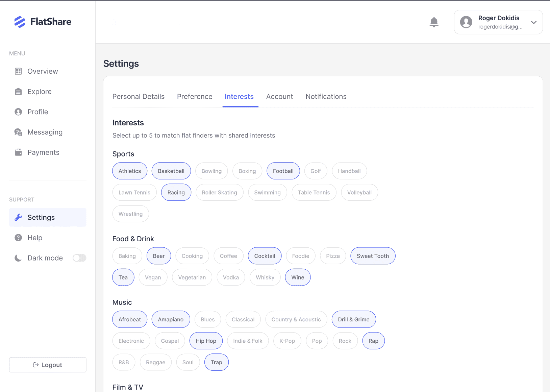Open the Help support item
Image resolution: width=550 pixels, height=392 pixels.
click(35, 238)
